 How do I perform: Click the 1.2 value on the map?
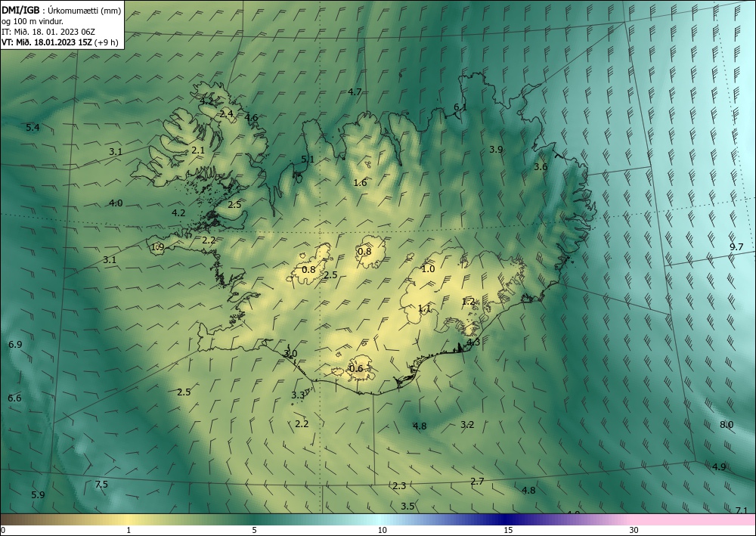tap(469, 302)
